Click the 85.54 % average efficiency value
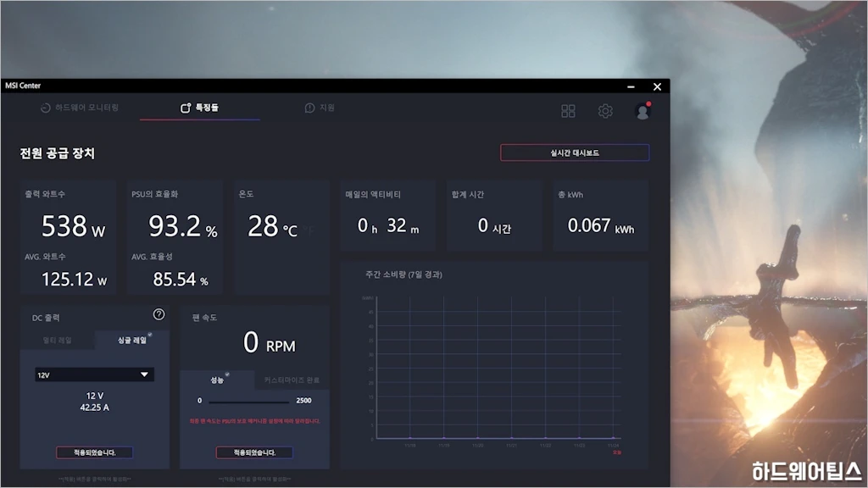 pos(181,280)
